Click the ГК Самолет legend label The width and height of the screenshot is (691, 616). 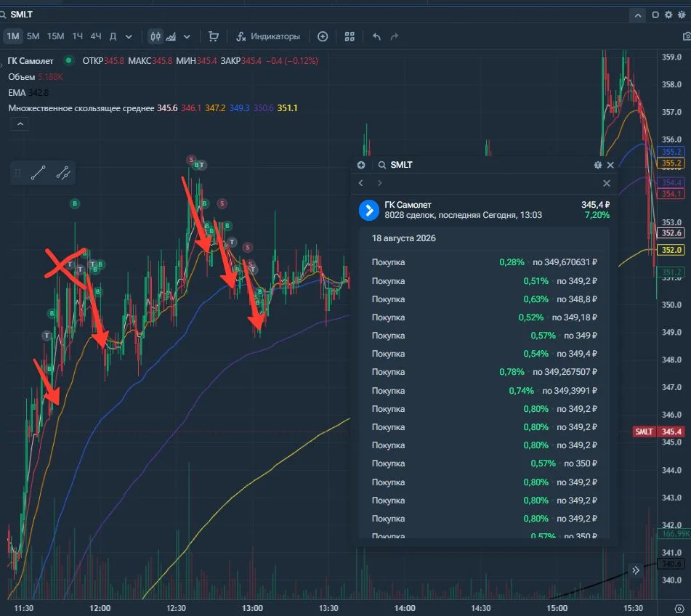point(31,61)
